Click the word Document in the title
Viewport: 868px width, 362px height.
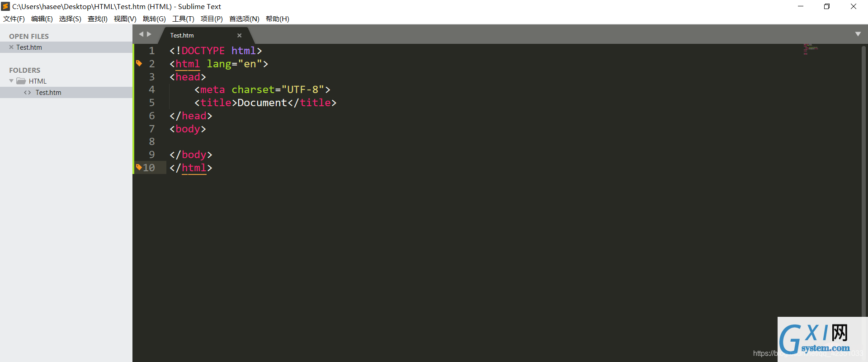tap(262, 103)
